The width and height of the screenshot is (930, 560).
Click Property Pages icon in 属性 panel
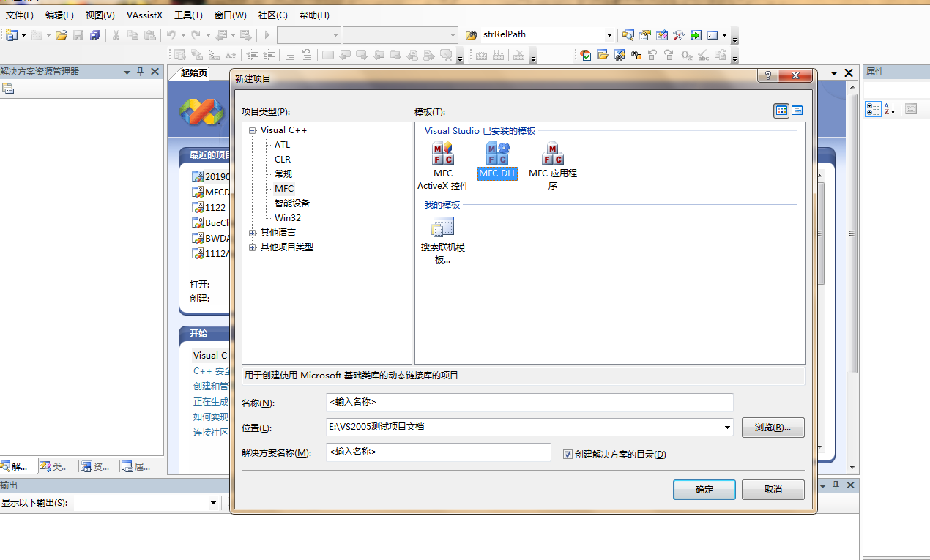(911, 108)
